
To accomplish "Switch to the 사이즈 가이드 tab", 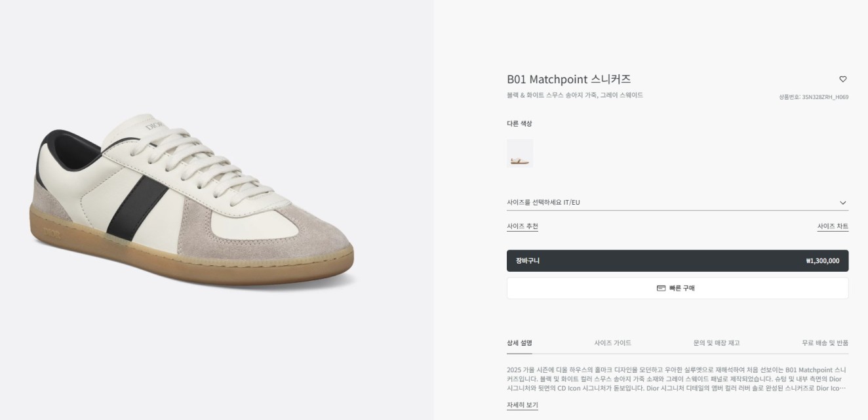I will [612, 343].
